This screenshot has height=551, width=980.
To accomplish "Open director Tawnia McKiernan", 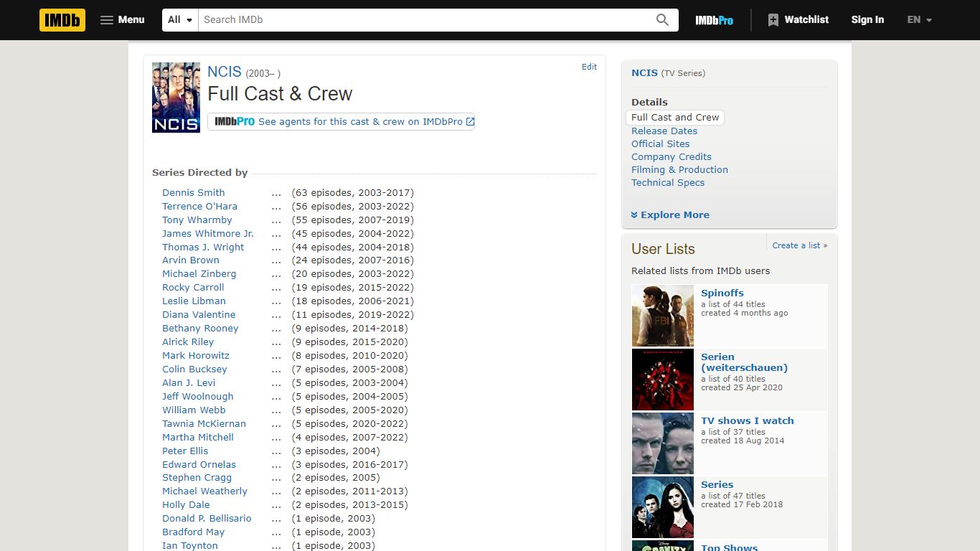I will pyautogui.click(x=204, y=423).
